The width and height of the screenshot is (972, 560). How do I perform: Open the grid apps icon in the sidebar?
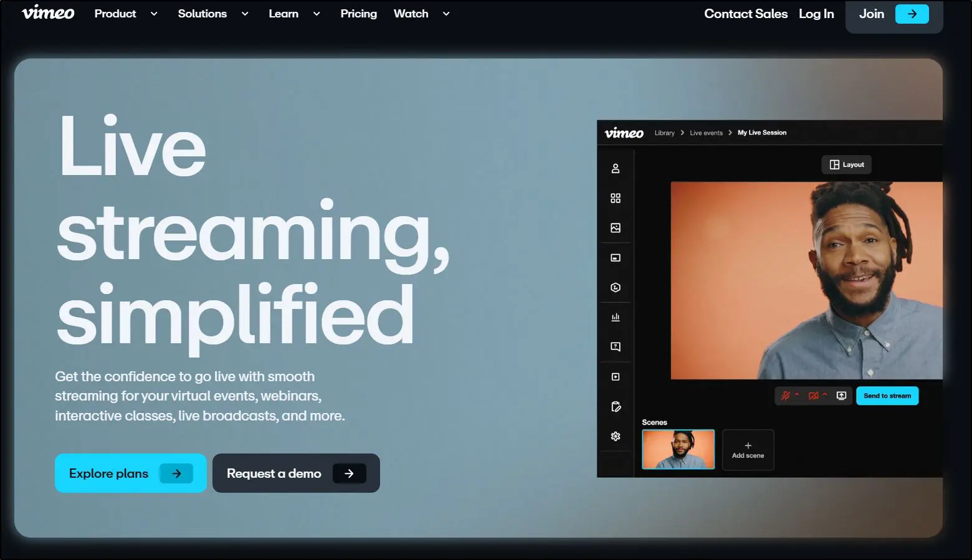[x=616, y=198]
